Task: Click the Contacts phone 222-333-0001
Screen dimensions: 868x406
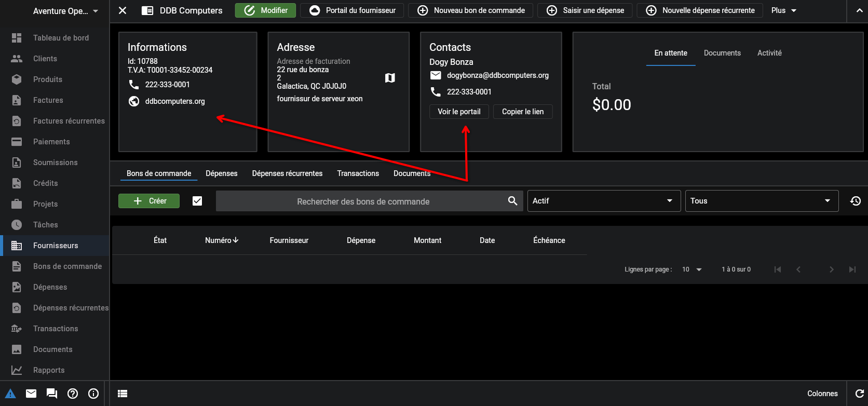Action: (469, 92)
